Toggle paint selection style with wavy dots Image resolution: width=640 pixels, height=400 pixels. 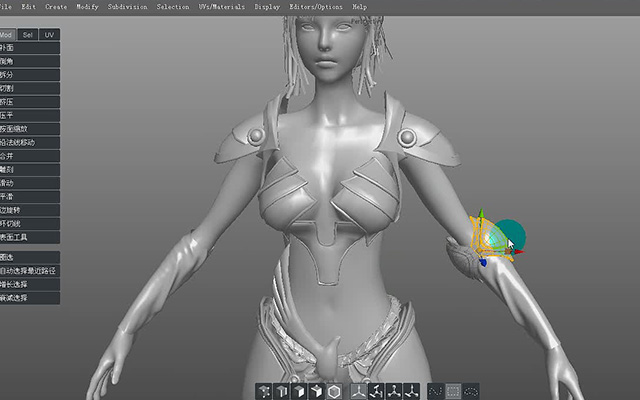435,391
